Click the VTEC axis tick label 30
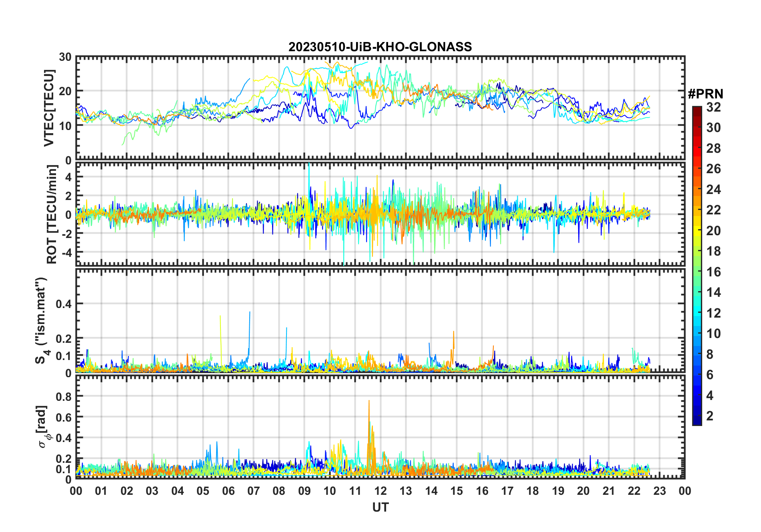The image size is (761, 532). point(65,57)
